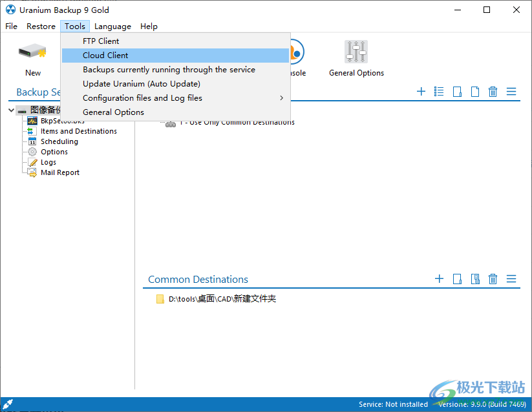Choose FTP Client menu entry
Viewport: 532px width, 412px height.
[101, 41]
